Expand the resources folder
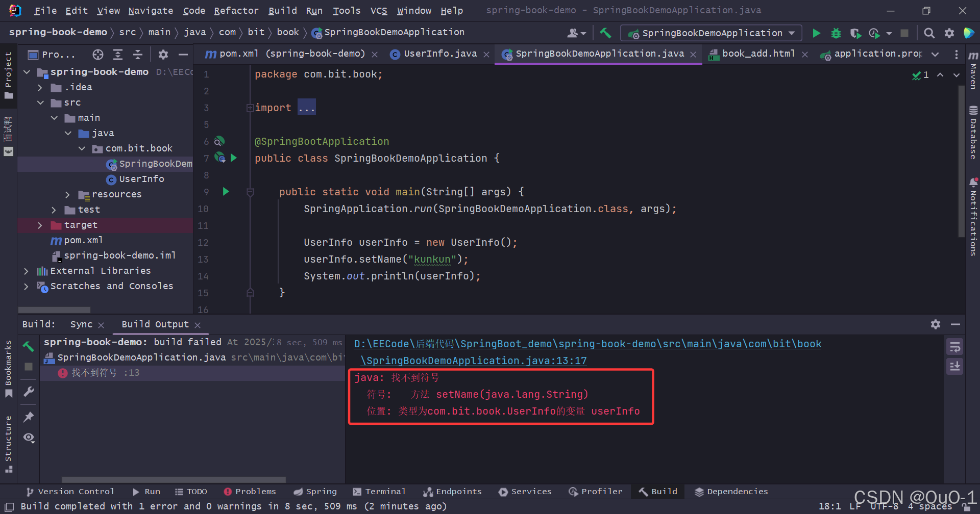 pos(68,195)
